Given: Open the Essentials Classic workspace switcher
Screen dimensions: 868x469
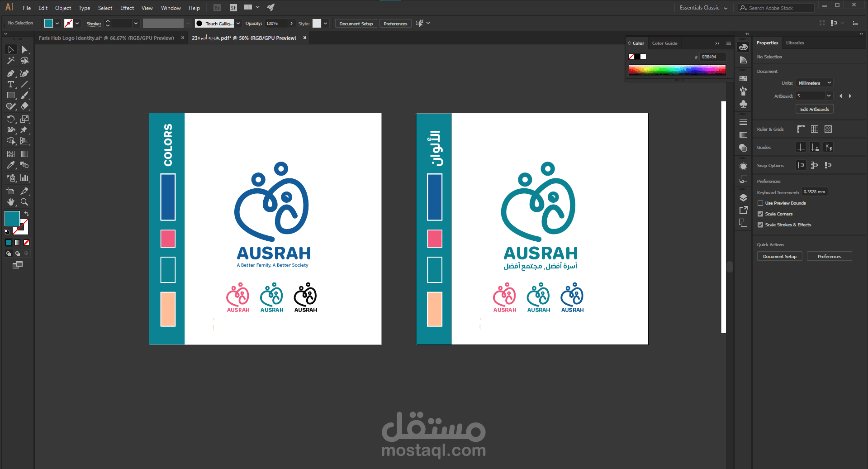Looking at the screenshot, I should (x=704, y=8).
